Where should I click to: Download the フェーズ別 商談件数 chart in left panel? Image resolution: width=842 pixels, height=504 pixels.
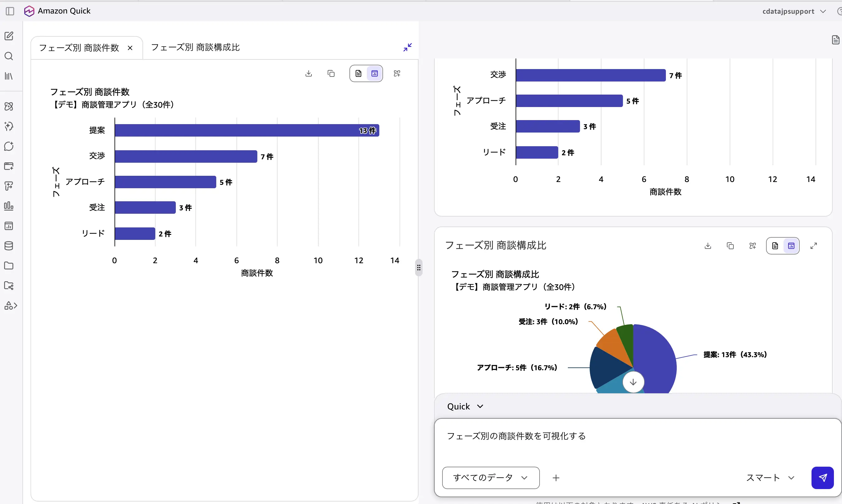(x=308, y=73)
